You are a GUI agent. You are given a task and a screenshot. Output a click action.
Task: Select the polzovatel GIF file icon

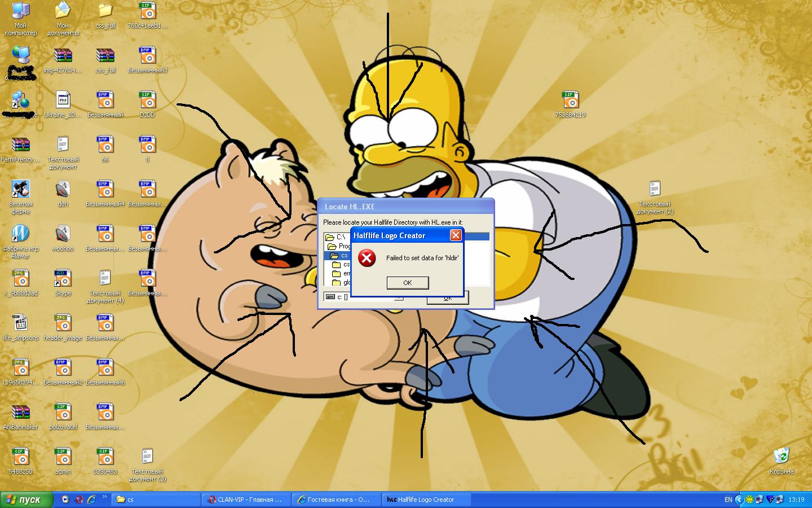click(63, 417)
